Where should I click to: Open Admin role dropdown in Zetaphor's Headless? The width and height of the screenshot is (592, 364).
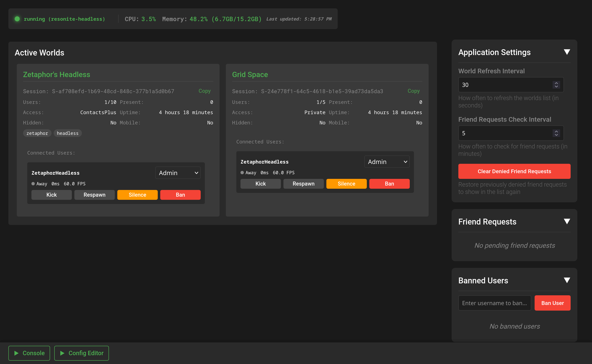(178, 173)
